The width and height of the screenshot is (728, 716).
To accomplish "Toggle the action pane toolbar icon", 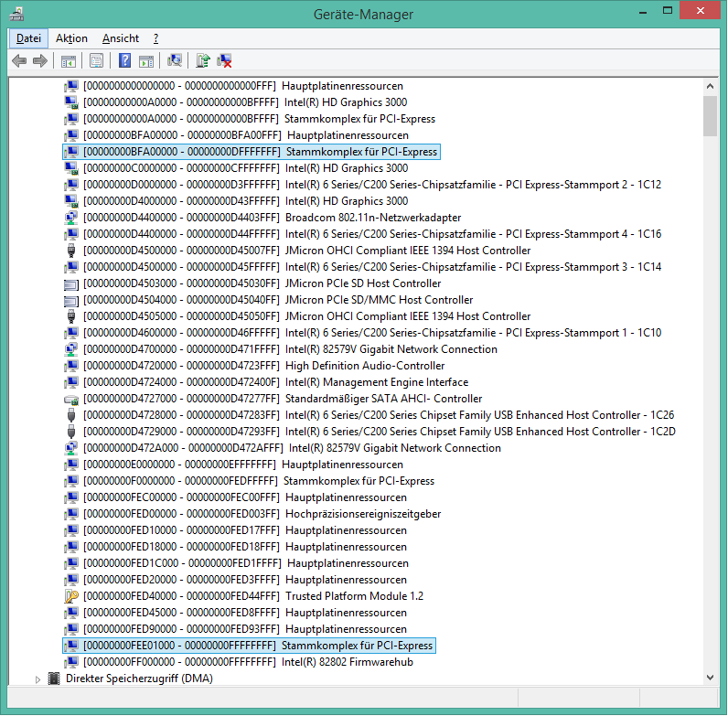I will coord(146,61).
